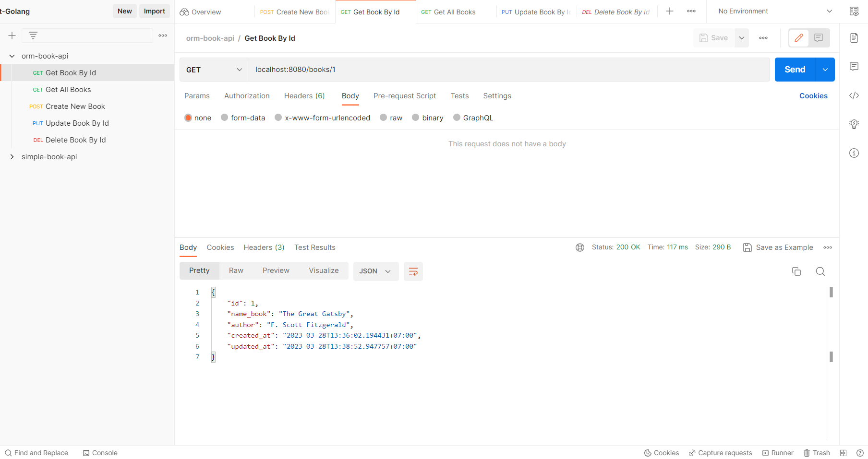Open the Overview tab
This screenshot has width=868, height=459.
tap(201, 12)
